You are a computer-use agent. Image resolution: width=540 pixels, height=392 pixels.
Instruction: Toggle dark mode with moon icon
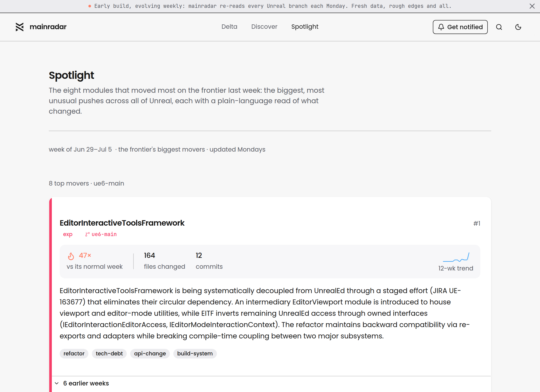pos(518,27)
